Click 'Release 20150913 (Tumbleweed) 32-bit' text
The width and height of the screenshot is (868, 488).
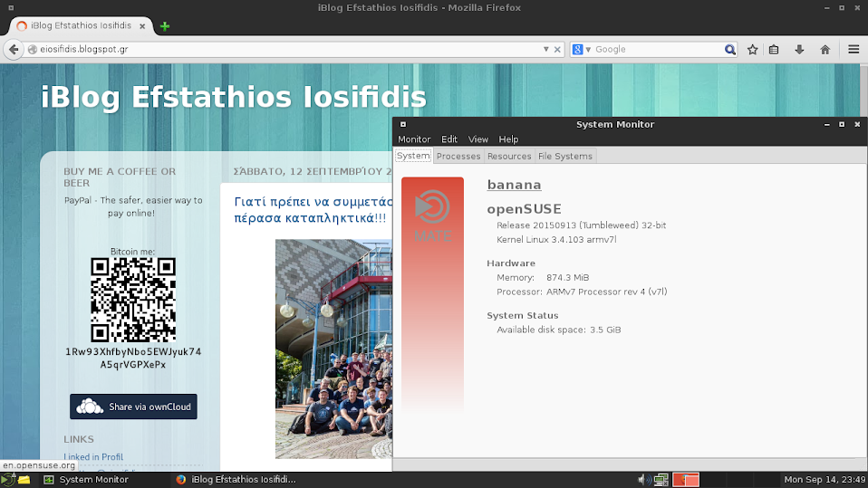(x=582, y=225)
